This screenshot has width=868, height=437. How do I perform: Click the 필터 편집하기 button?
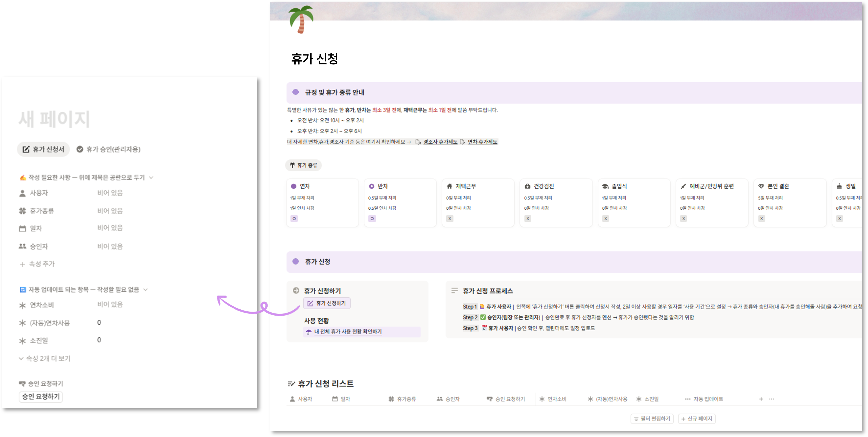[652, 419]
